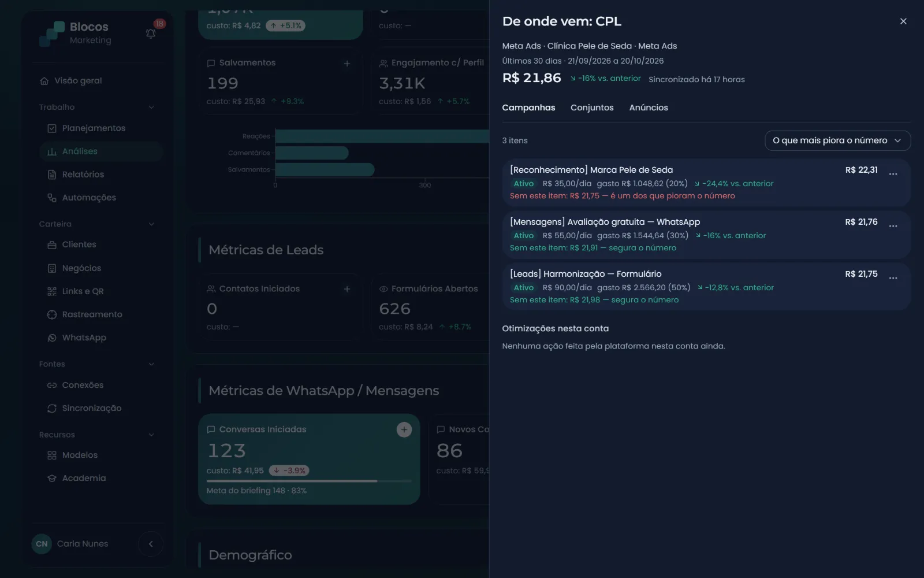
Task: Add Contatos Iniciados with plus icon
Action: 347,289
